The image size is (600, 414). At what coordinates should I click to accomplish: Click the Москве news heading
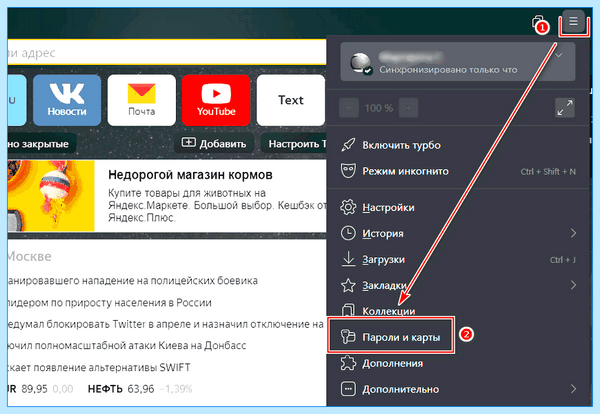point(29,256)
